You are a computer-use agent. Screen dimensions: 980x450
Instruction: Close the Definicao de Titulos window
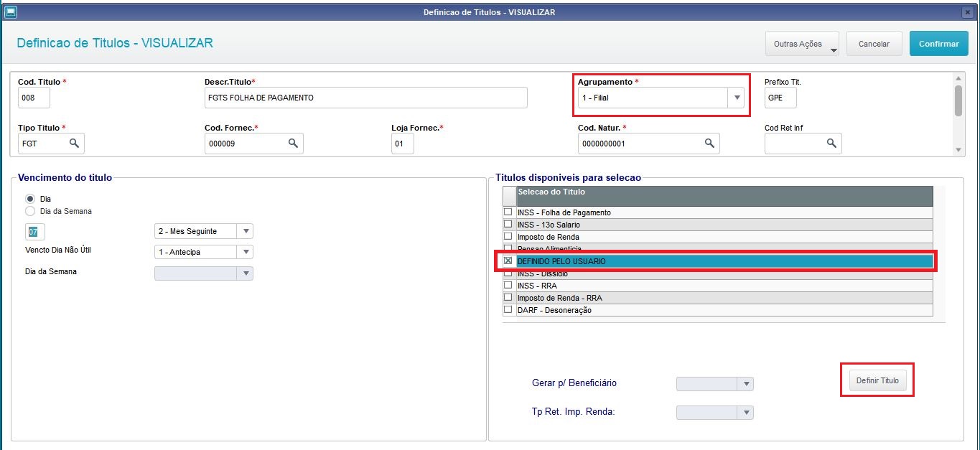[x=967, y=12]
